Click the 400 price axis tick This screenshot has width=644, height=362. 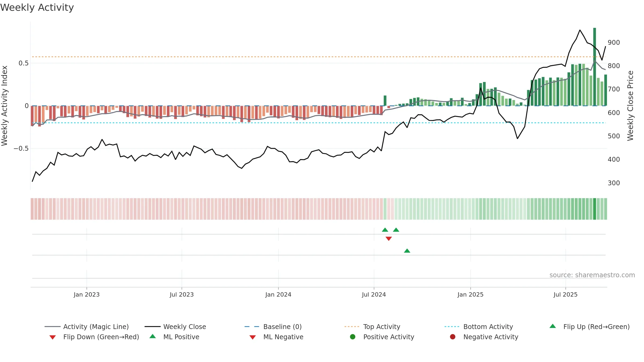click(614, 159)
